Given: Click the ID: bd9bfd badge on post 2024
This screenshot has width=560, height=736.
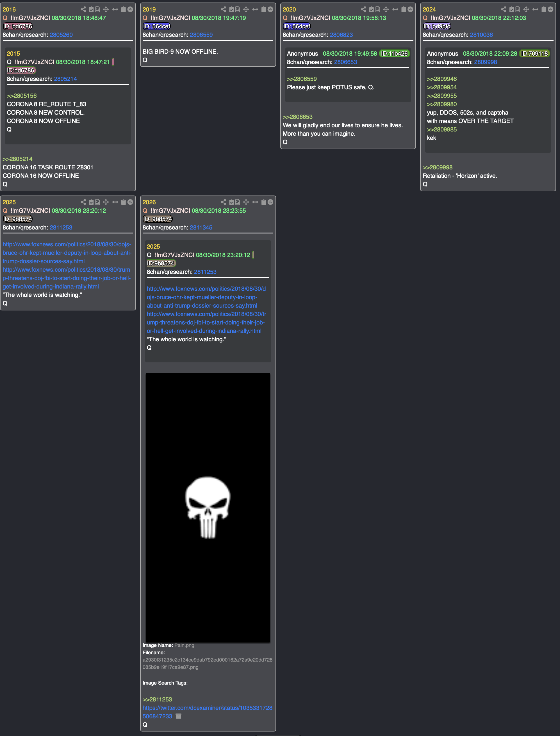Looking at the screenshot, I should click(x=437, y=26).
